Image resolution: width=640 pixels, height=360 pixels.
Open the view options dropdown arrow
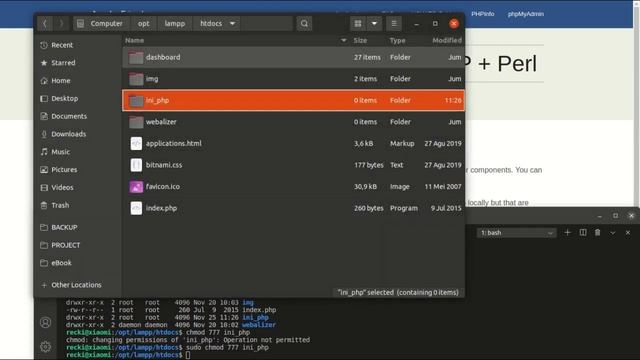[374, 23]
